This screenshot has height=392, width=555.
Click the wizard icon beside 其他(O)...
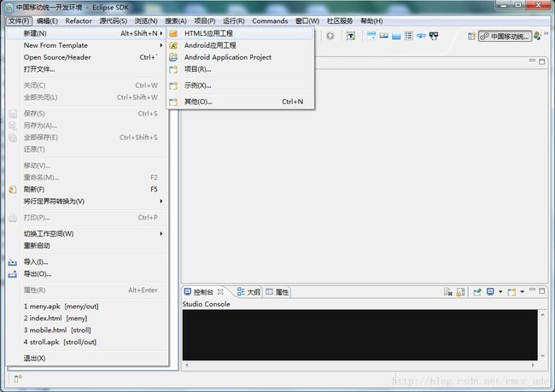click(173, 102)
